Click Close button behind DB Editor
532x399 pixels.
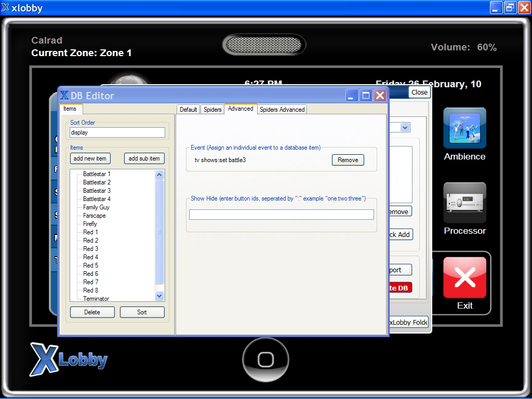coord(419,92)
